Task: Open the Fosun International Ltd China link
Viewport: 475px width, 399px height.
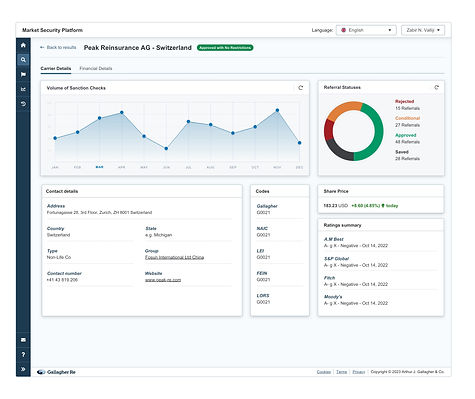Action: pyautogui.click(x=174, y=257)
